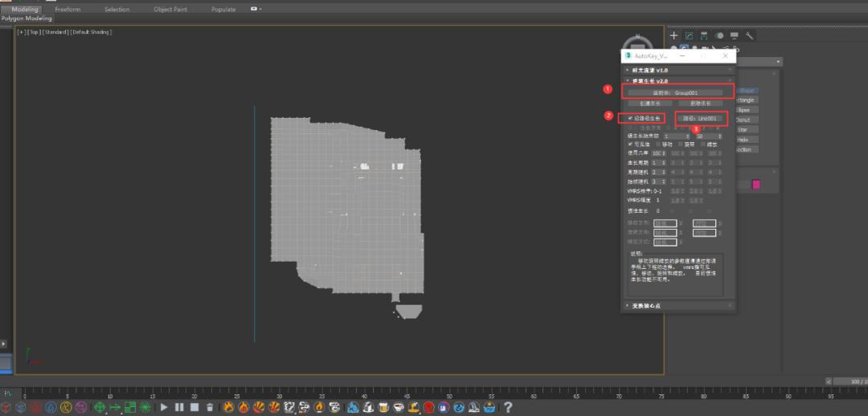Image resolution: width=868 pixels, height=416 pixels.
Task: Click the magenta object color swatch
Action: click(x=756, y=185)
